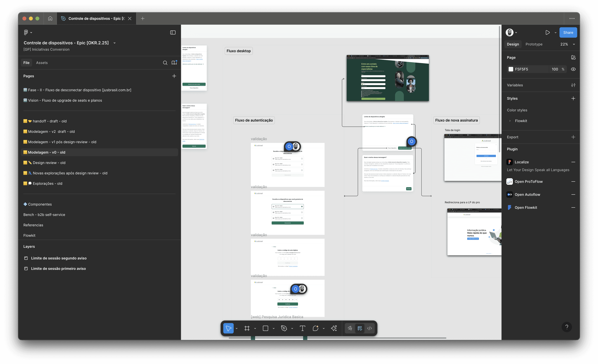
Task: Expand the Flowkit color styles group
Action: pyautogui.click(x=510, y=121)
